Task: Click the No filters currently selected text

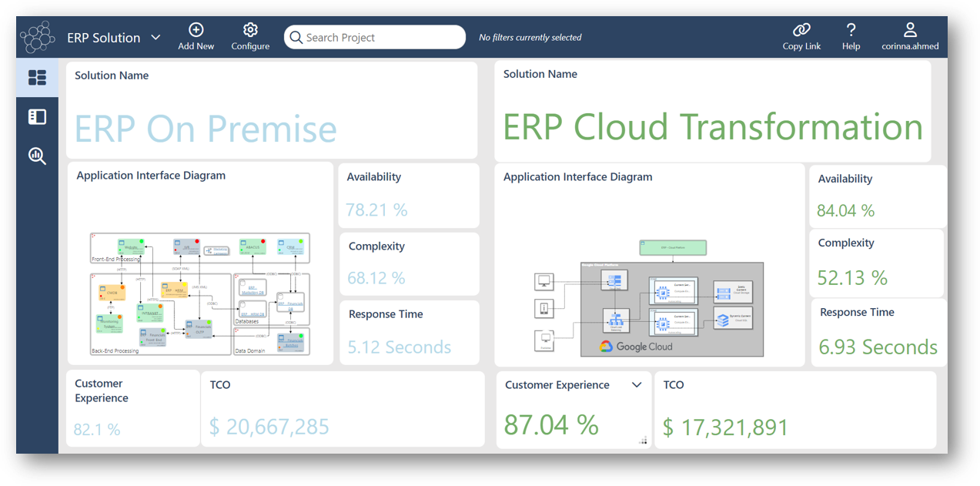Action: pos(530,37)
